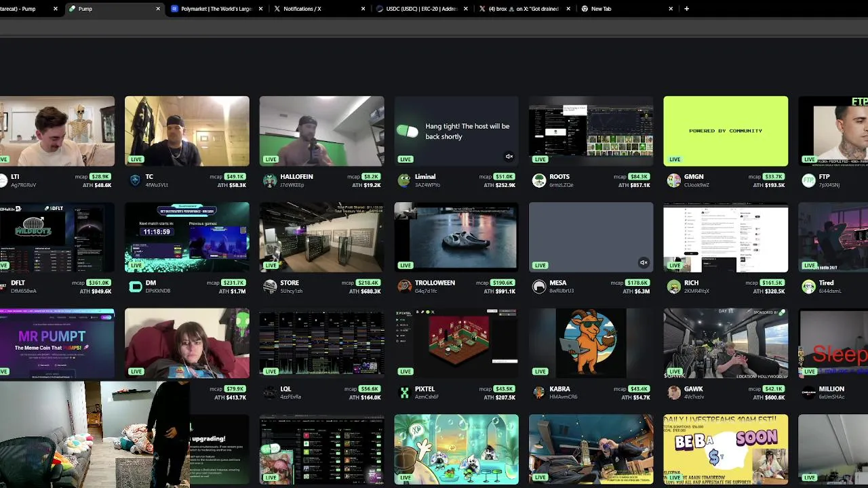Open the GMGN 'Powered by community' thumbnail
The width and height of the screenshot is (868, 488).
pos(726,131)
